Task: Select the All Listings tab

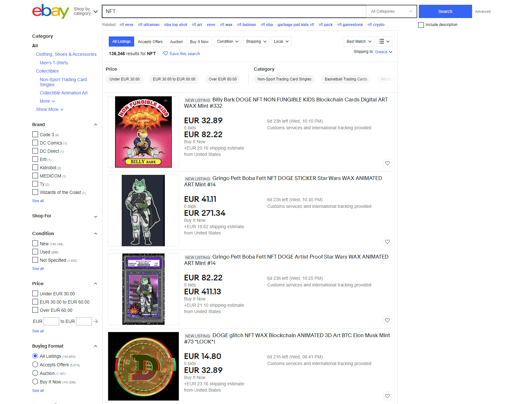Action: [x=121, y=42]
